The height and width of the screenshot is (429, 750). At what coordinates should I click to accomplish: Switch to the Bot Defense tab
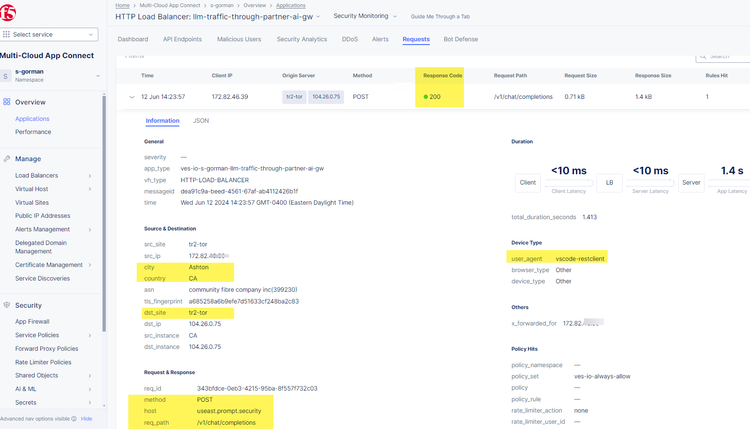(x=461, y=39)
